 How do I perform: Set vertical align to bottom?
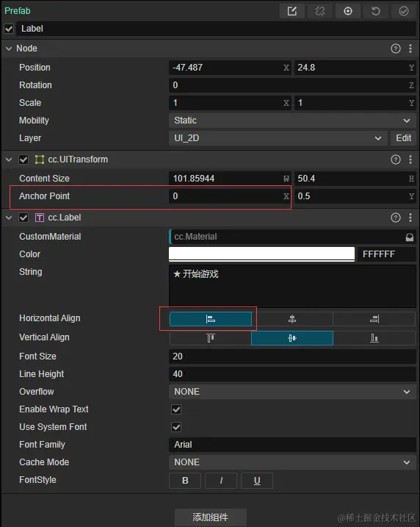tap(374, 338)
